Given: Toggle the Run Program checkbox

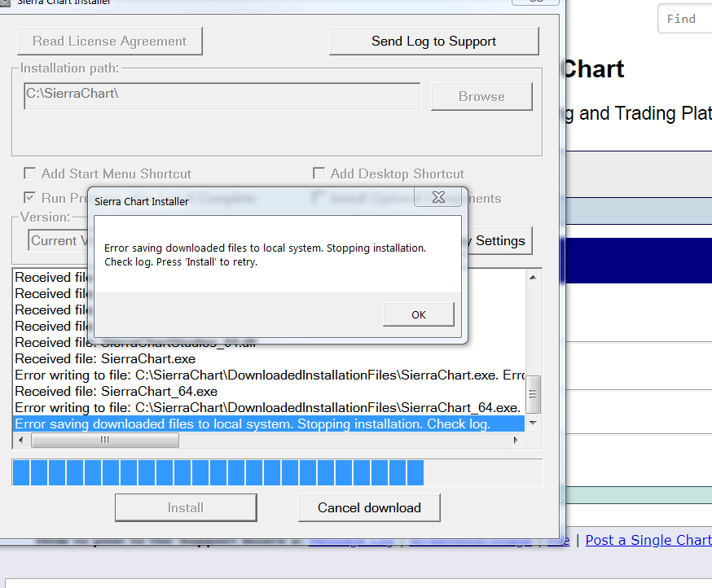Looking at the screenshot, I should pyautogui.click(x=30, y=198).
